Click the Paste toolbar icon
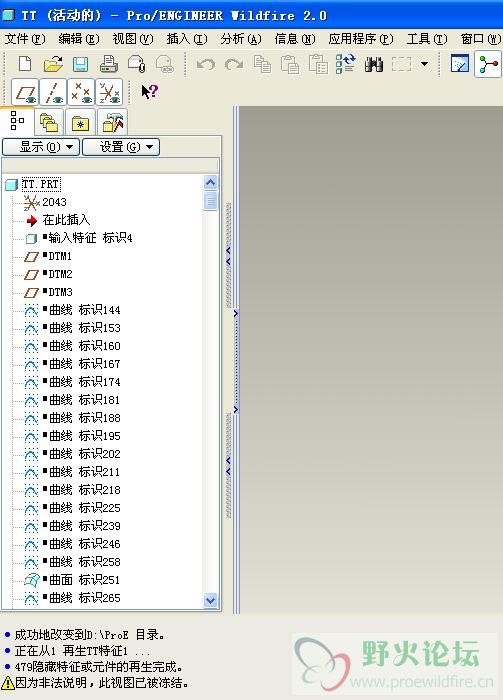The height and width of the screenshot is (700, 503). [290, 64]
